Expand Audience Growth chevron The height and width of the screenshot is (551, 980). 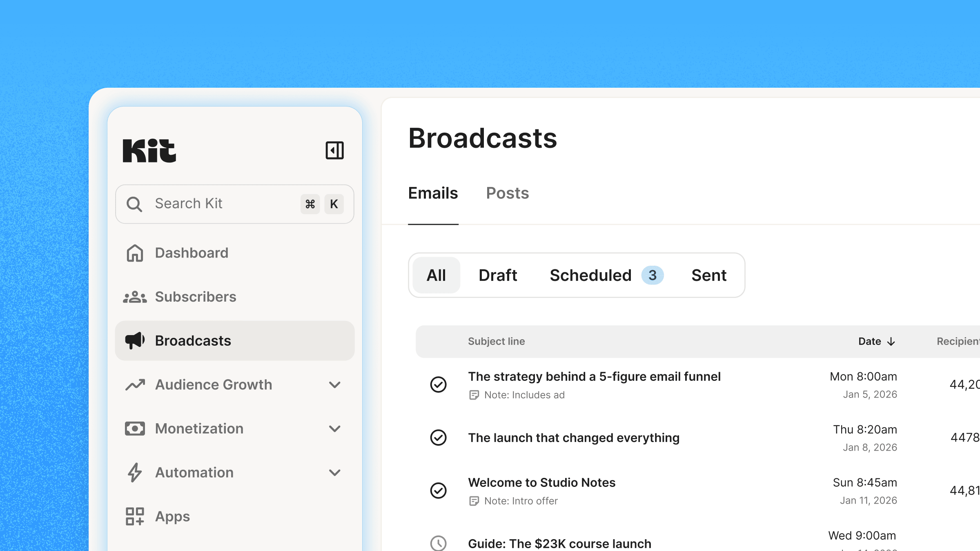pyautogui.click(x=335, y=384)
